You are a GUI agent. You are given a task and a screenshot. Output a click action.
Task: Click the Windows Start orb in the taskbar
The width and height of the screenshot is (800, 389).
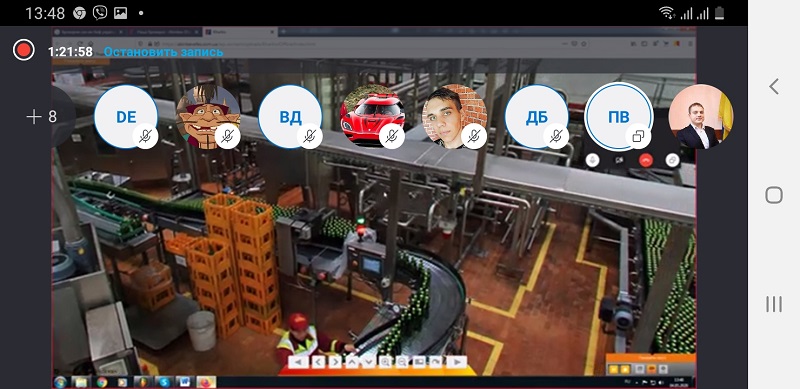tap(60, 382)
